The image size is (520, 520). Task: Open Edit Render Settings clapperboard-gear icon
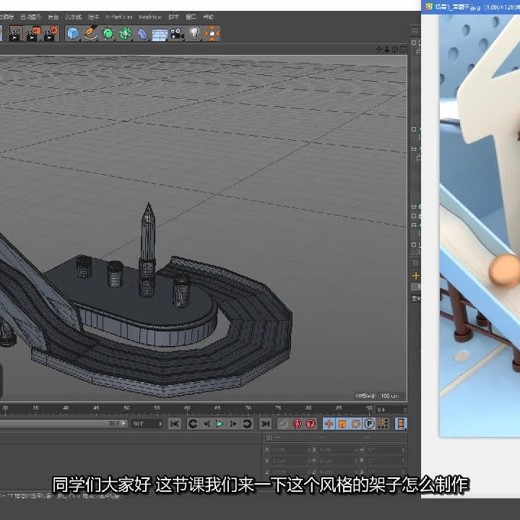click(51, 33)
